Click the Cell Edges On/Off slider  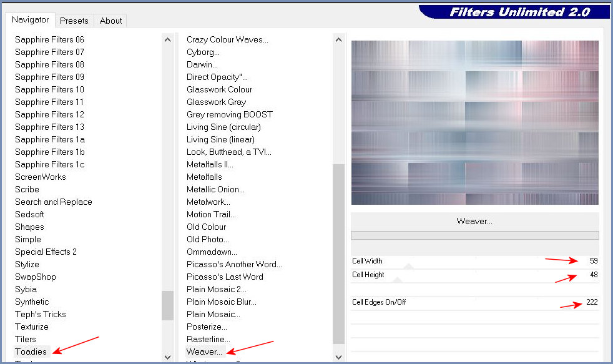[x=474, y=302]
